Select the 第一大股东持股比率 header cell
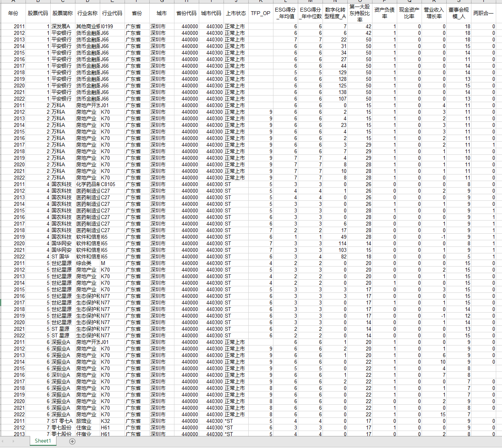This screenshot has height=448, width=502. 360,13
